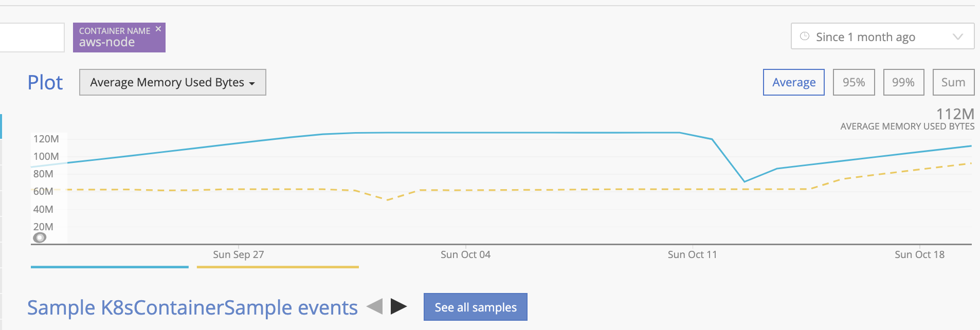Click the clock icon in time picker
Image resolution: width=980 pixels, height=330 pixels.
point(805,36)
